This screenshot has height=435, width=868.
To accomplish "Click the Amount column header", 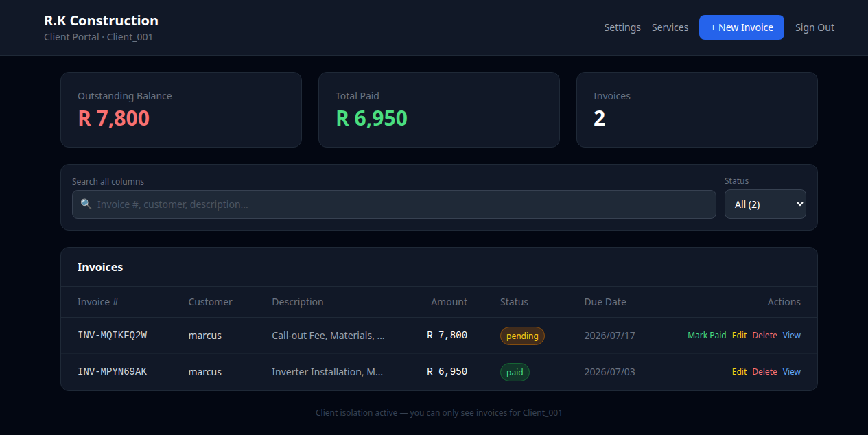I will coord(449,302).
